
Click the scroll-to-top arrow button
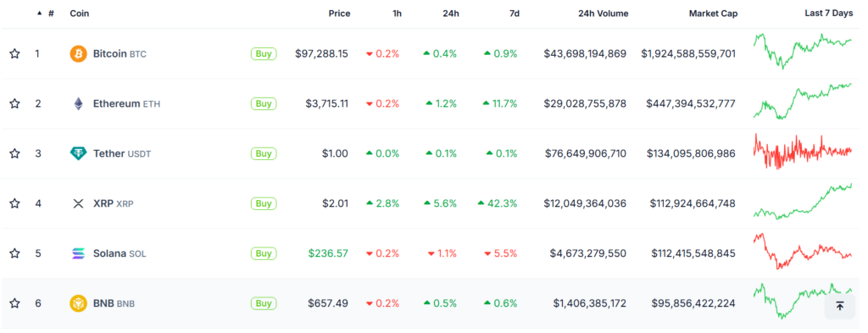point(839,305)
